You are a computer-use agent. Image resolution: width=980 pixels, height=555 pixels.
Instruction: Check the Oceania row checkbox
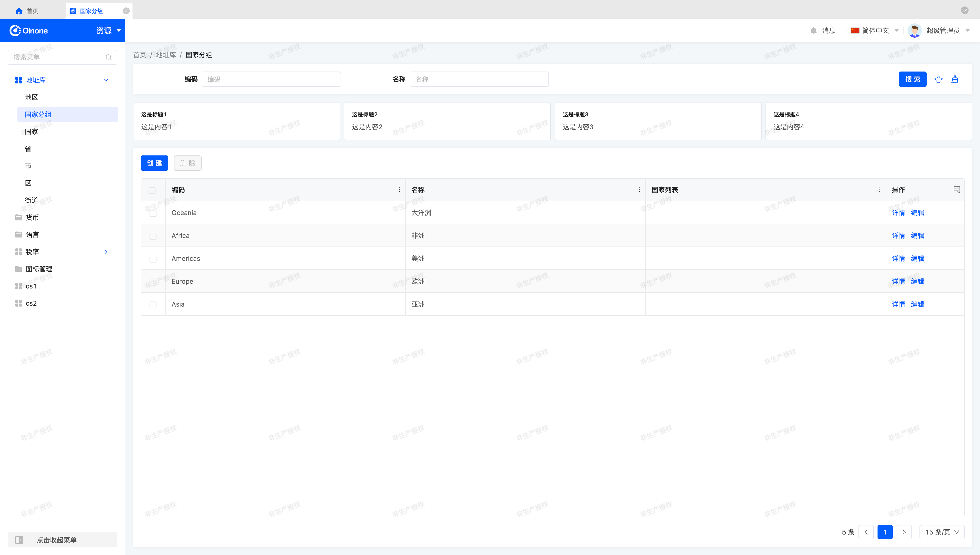coord(153,213)
